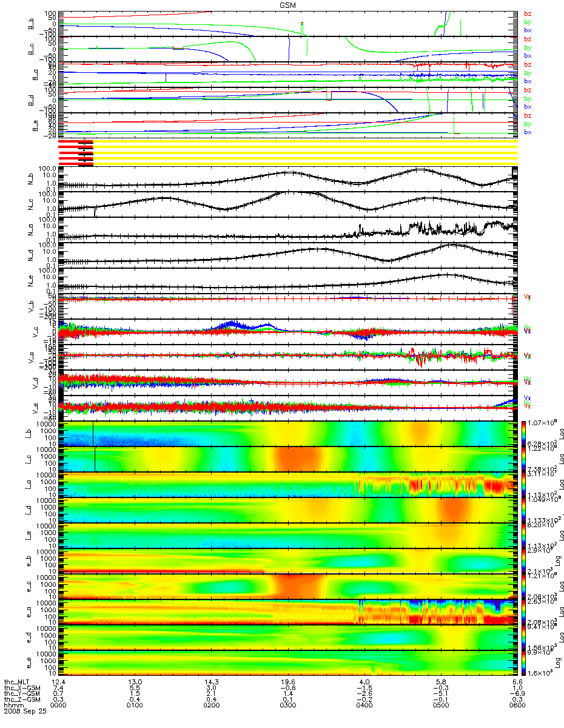Image resolution: width=564 pixels, height=728 pixels.
Task: Click the i_b ion spectrogram panel
Action: 288,433
